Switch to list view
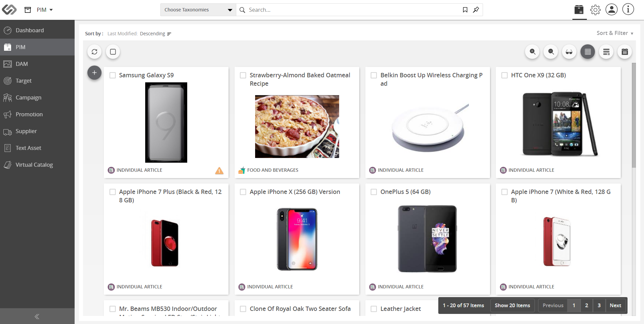 click(606, 52)
